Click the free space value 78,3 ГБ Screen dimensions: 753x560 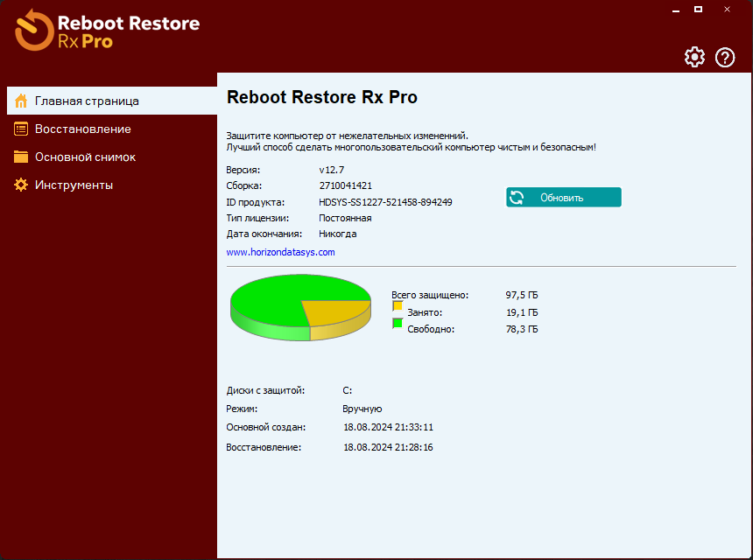pyautogui.click(x=522, y=329)
